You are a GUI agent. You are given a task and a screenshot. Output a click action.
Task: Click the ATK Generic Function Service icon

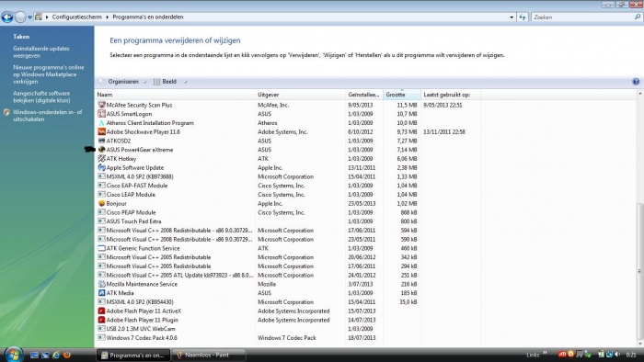click(101, 248)
